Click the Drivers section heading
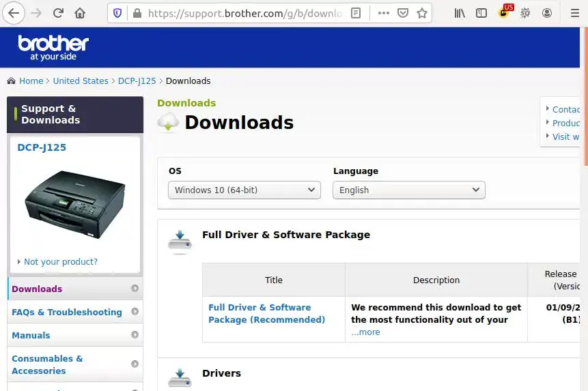 click(x=222, y=373)
